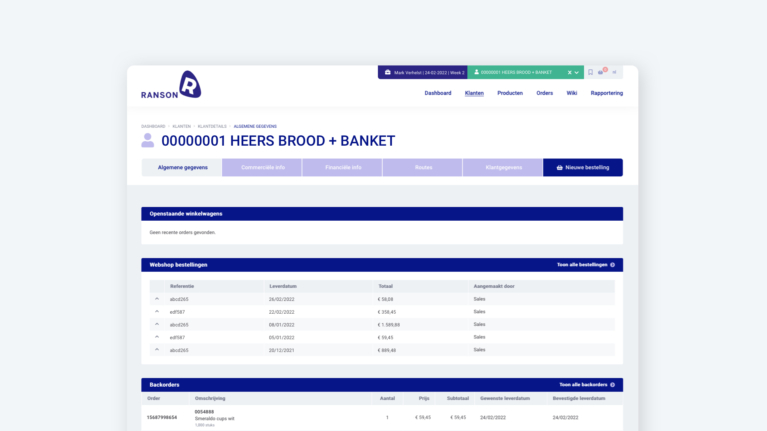Click the Openstaande winkelwagens section header

click(382, 214)
